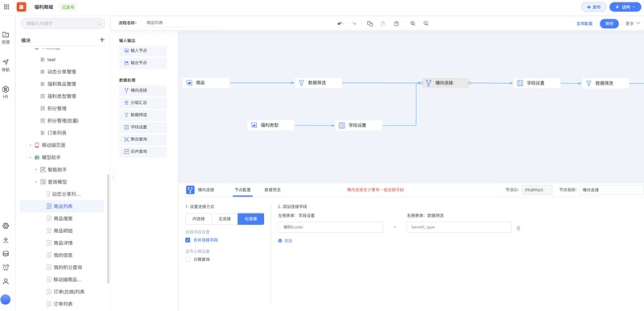Focus the 节点名称 input field
Viewport: 644px width, 311px height.
pos(611,190)
